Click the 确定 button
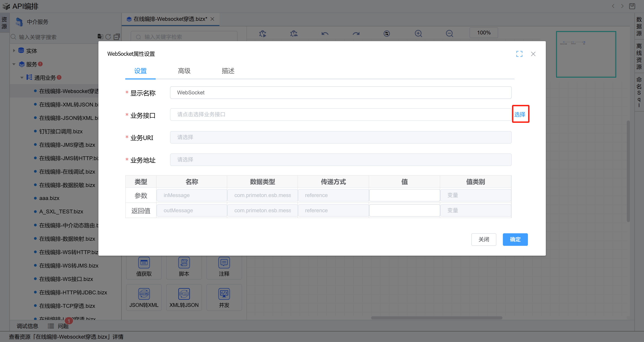 click(x=515, y=239)
